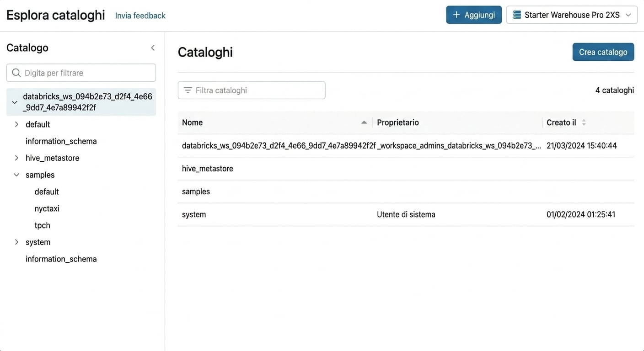Focus the Filtra cataloghi field
This screenshot has width=644, height=351.
coord(252,90)
